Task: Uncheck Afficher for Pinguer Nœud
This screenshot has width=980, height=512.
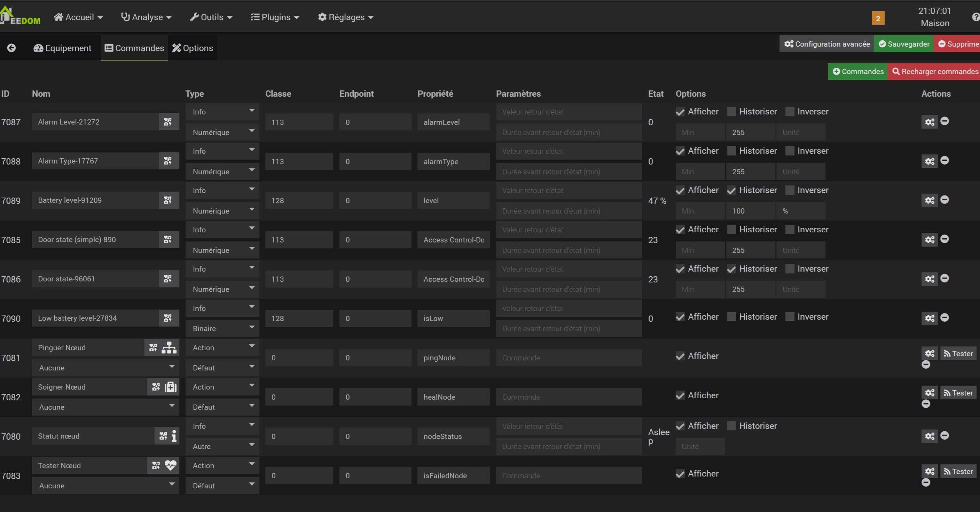Action: click(680, 356)
